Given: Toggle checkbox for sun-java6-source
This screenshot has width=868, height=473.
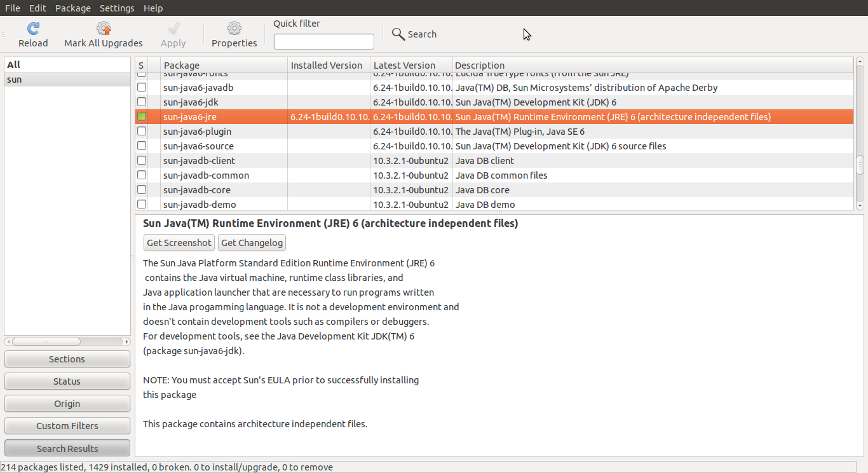Looking at the screenshot, I should point(142,146).
